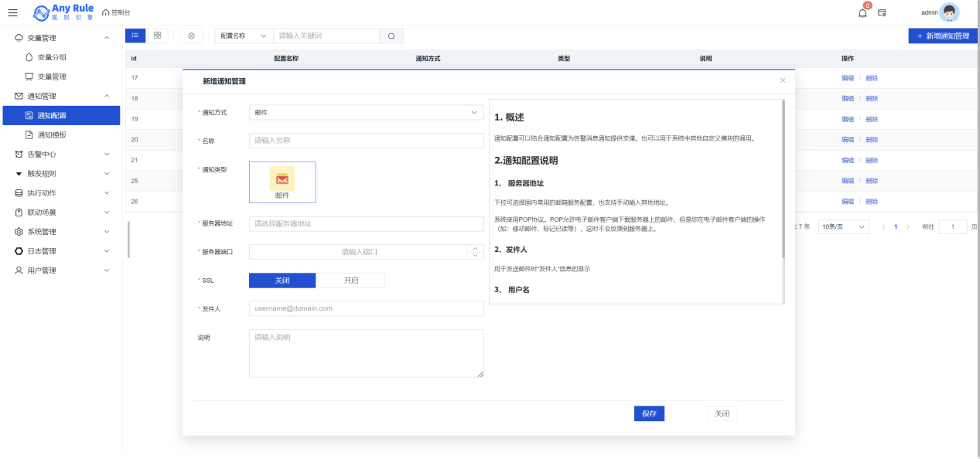The height and width of the screenshot is (459, 980).
Task: Click the notification bell icon
Action: tap(862, 13)
